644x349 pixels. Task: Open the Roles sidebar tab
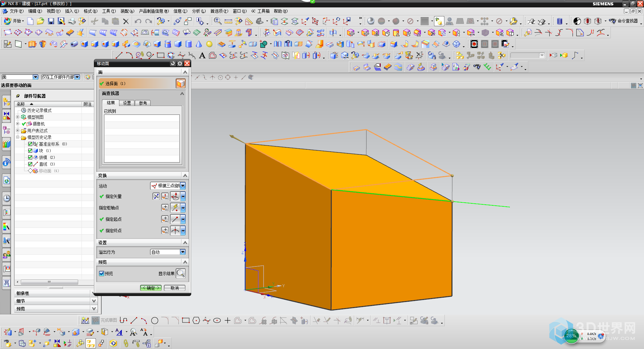tap(6, 255)
